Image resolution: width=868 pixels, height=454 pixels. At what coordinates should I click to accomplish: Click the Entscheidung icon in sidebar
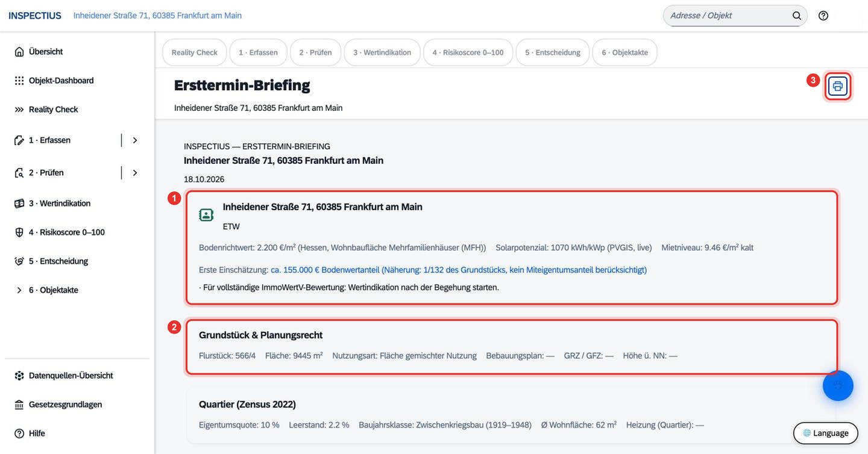[x=19, y=261]
